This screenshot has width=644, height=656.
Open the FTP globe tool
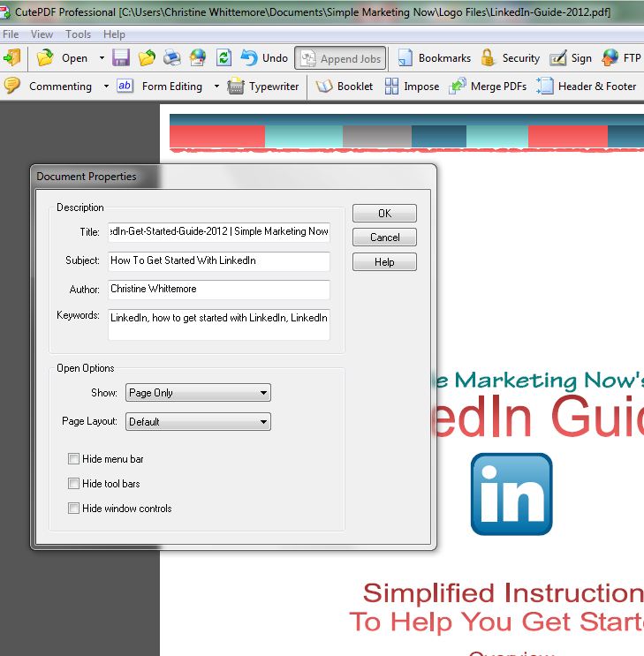click(x=620, y=57)
